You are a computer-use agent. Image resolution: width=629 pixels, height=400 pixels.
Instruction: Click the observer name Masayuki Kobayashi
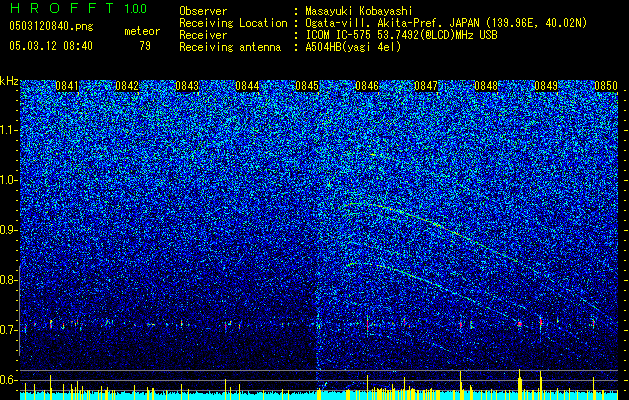pos(359,11)
